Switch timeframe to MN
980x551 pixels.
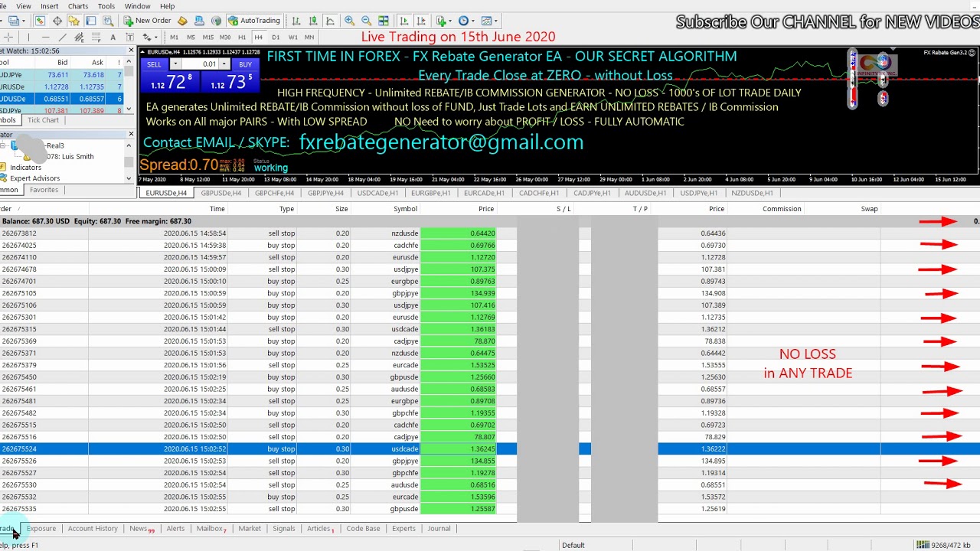click(309, 37)
